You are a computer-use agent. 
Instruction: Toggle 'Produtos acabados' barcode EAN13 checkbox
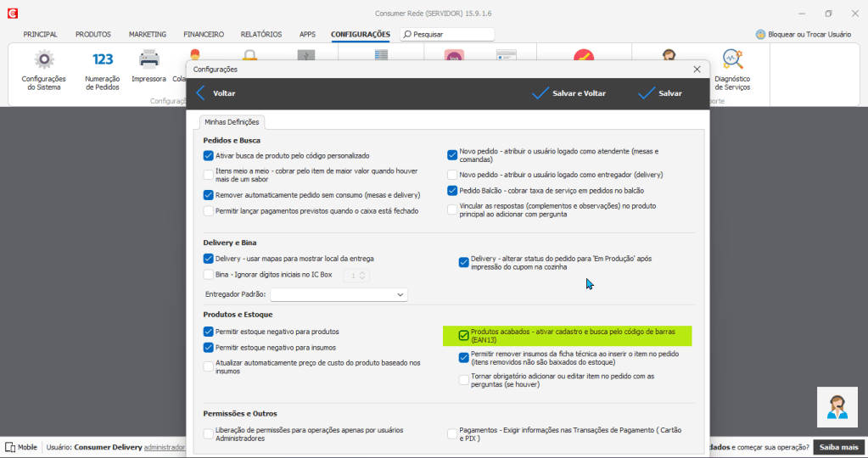tap(464, 335)
